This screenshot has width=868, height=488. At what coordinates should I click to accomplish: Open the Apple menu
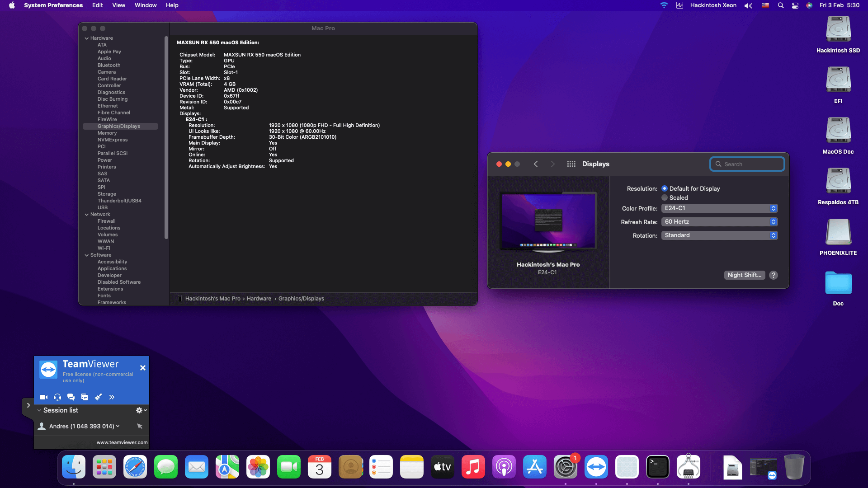click(x=12, y=5)
